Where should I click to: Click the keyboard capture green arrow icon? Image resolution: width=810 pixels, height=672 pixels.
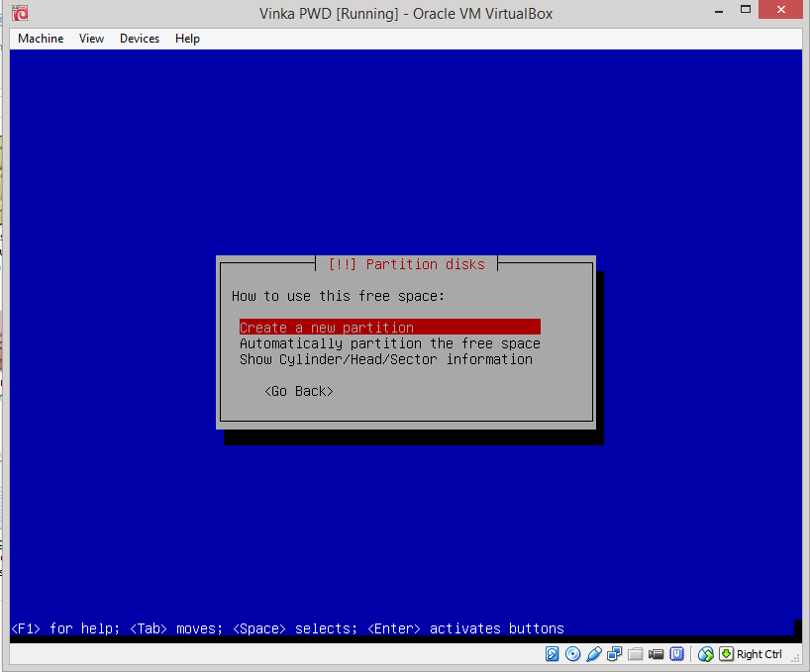pyautogui.click(x=726, y=654)
